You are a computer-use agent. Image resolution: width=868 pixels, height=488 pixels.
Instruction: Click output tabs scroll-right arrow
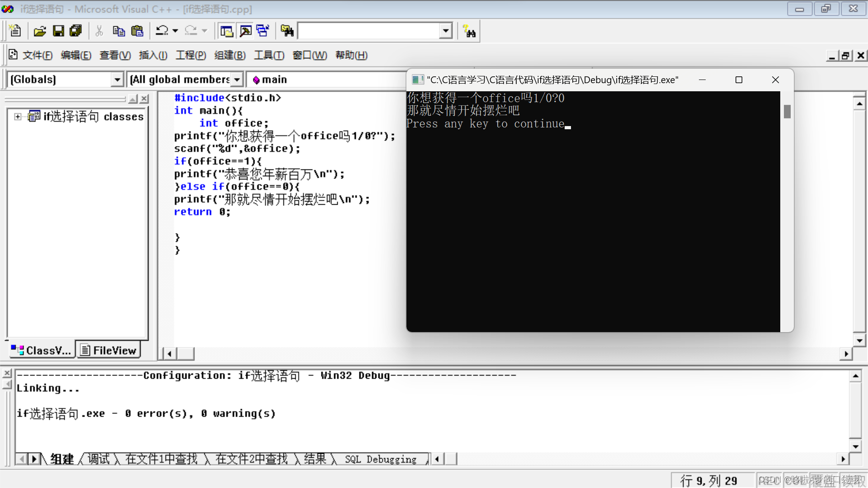[x=34, y=459]
